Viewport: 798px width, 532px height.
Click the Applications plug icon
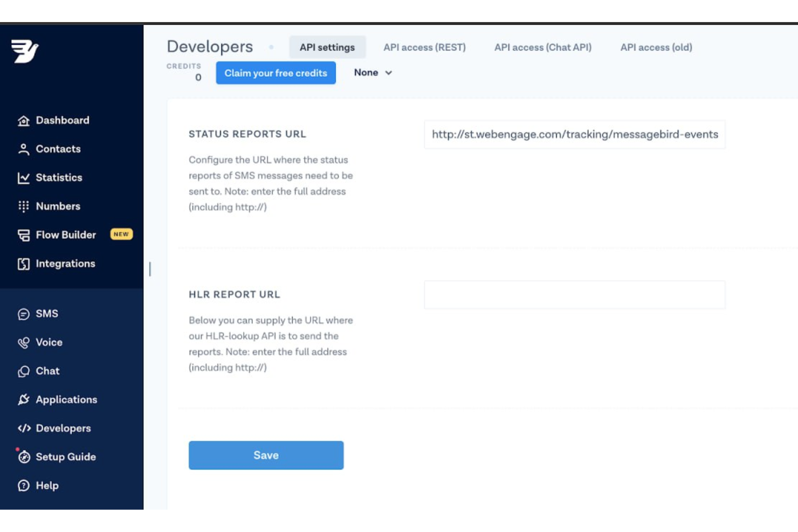point(23,399)
